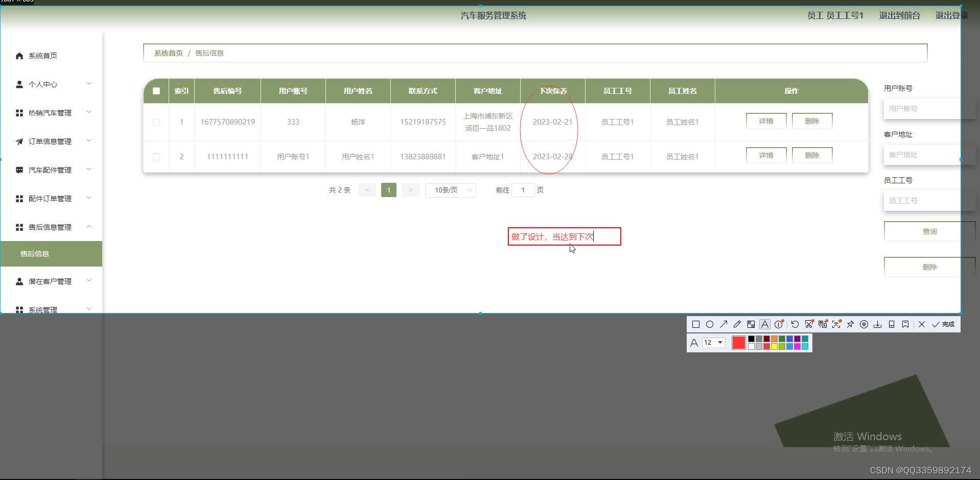Expand the 汽车配件管理 menu chevron
This screenshot has height=480, width=980.
[89, 170]
